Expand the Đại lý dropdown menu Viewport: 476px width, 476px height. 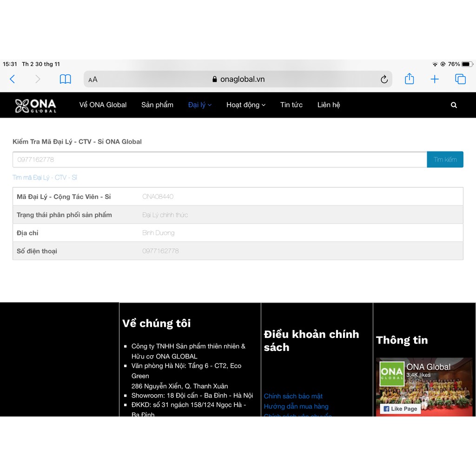[x=199, y=105]
